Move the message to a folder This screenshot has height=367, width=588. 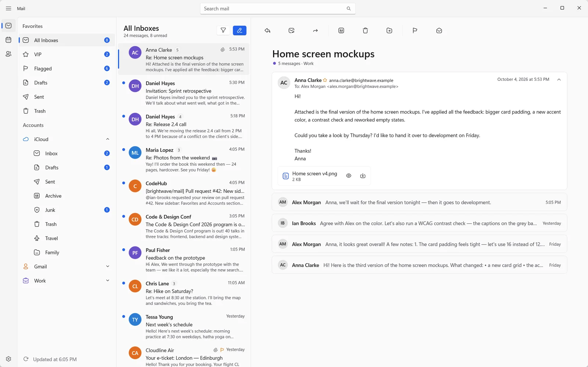(x=389, y=30)
